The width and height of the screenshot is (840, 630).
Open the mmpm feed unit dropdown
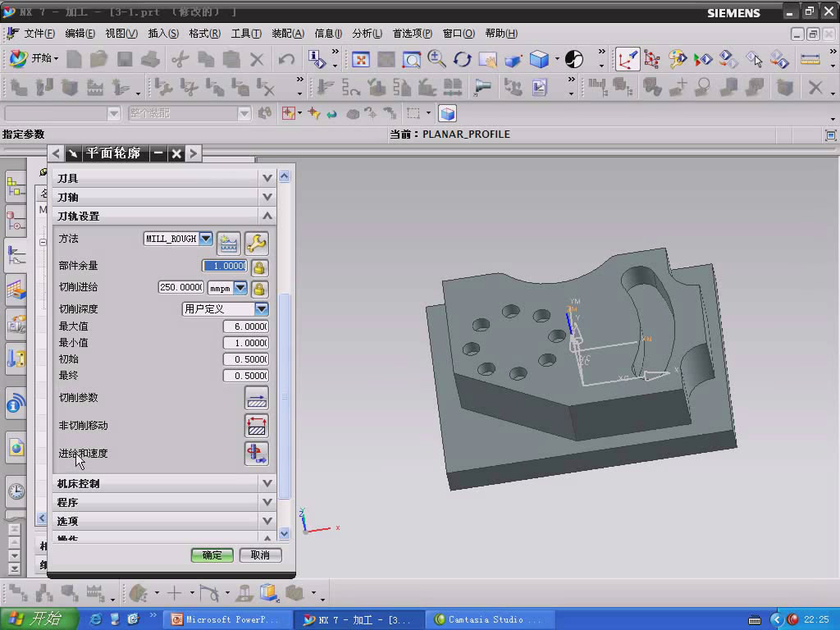tap(240, 288)
